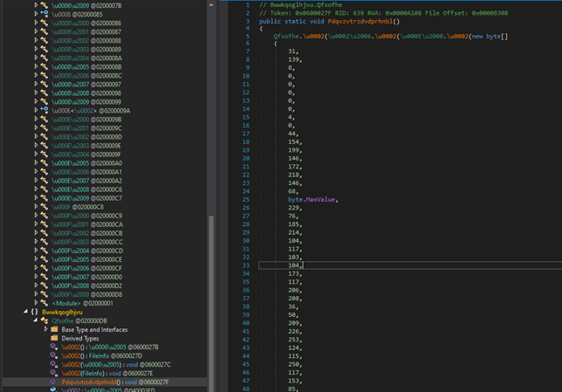The width and height of the screenshot is (562, 392).
Task: Expand the <Module> @02000001 node
Action: point(35,303)
